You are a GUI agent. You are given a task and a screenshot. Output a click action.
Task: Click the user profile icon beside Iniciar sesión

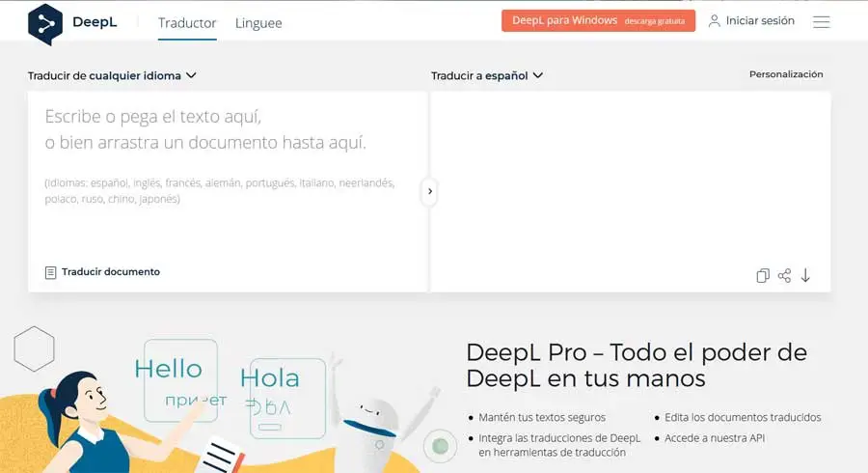(714, 21)
